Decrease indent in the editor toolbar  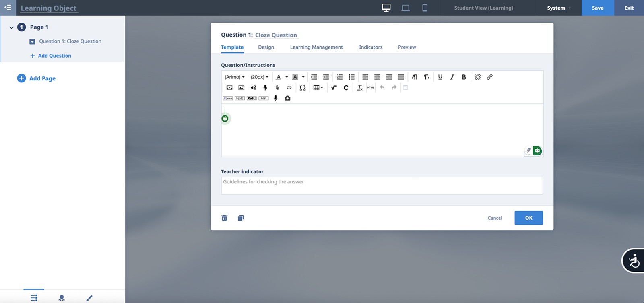click(x=326, y=77)
